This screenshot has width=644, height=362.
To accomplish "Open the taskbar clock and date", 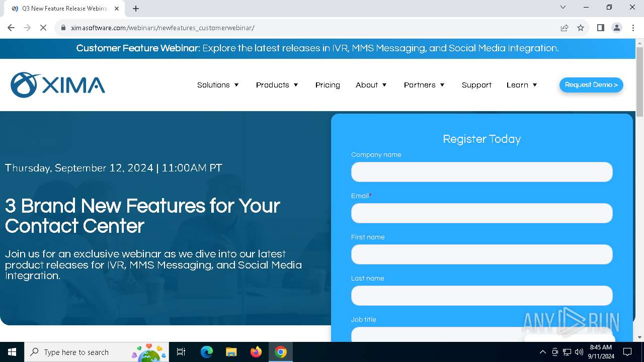I will 601,352.
